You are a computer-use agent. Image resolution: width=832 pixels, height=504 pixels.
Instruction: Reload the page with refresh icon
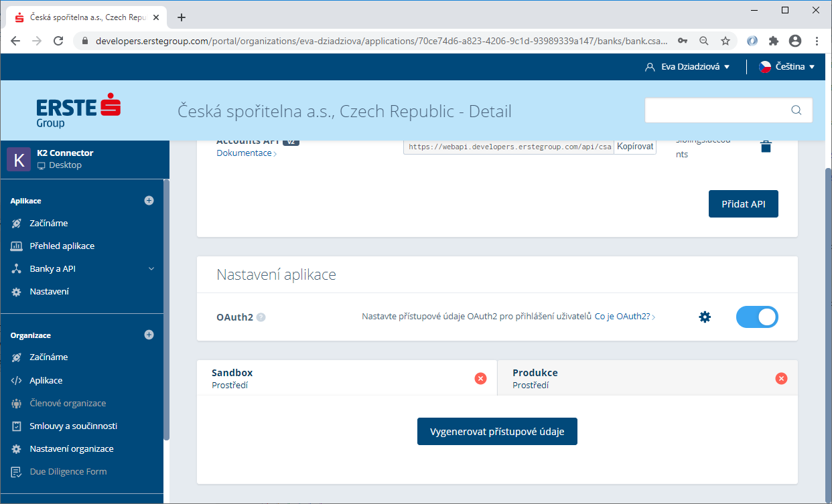58,41
